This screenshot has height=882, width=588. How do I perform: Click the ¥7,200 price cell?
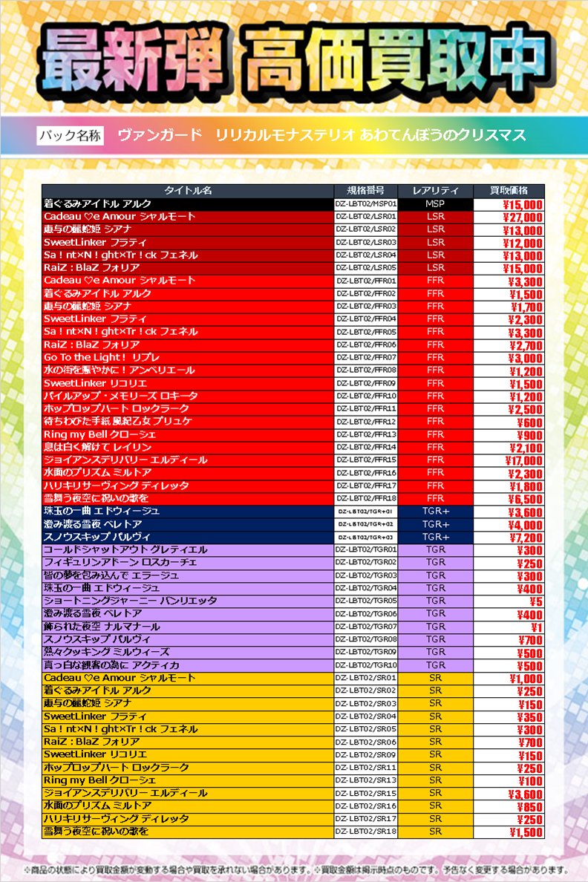tap(509, 538)
